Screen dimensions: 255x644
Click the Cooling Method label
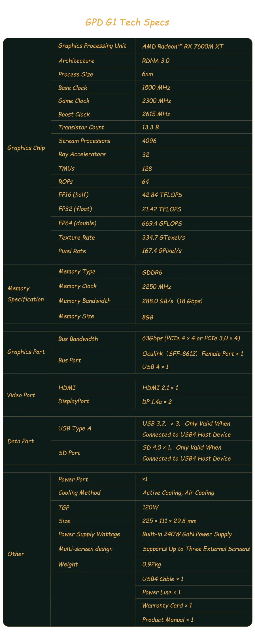pos(79,493)
